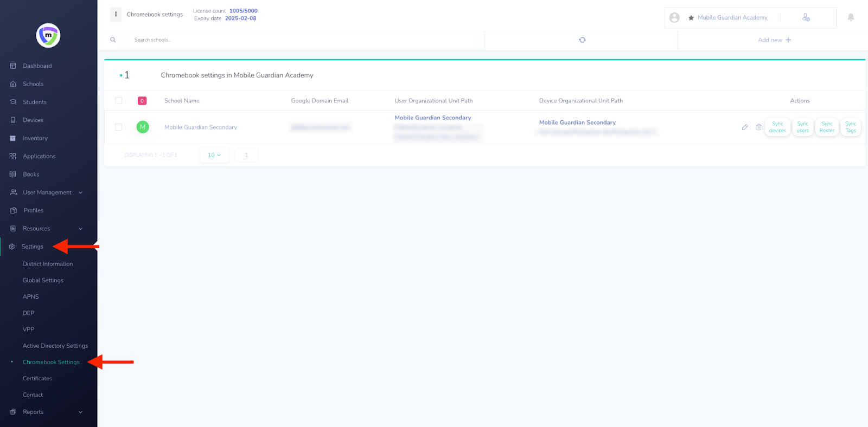Screen dimensions: 868x427
Task: Click the Add new button
Action: (774, 40)
